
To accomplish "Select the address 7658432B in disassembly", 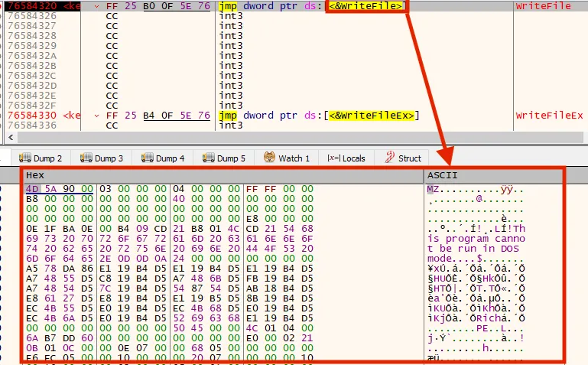I will 32,66.
